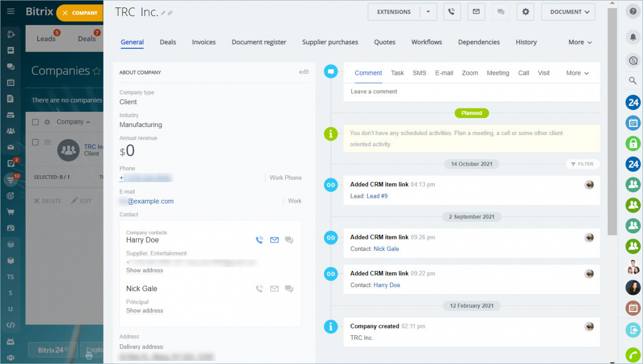Switch to the History tab
This screenshot has width=643, height=364.
coord(526,42)
